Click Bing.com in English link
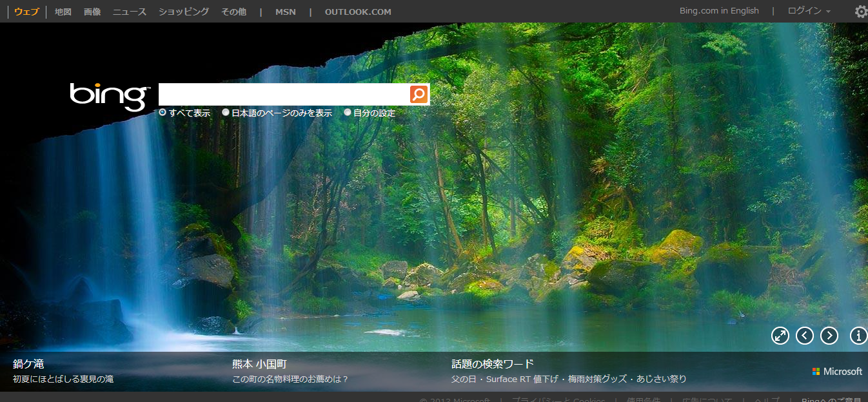The height and width of the screenshot is (402, 868). [719, 11]
